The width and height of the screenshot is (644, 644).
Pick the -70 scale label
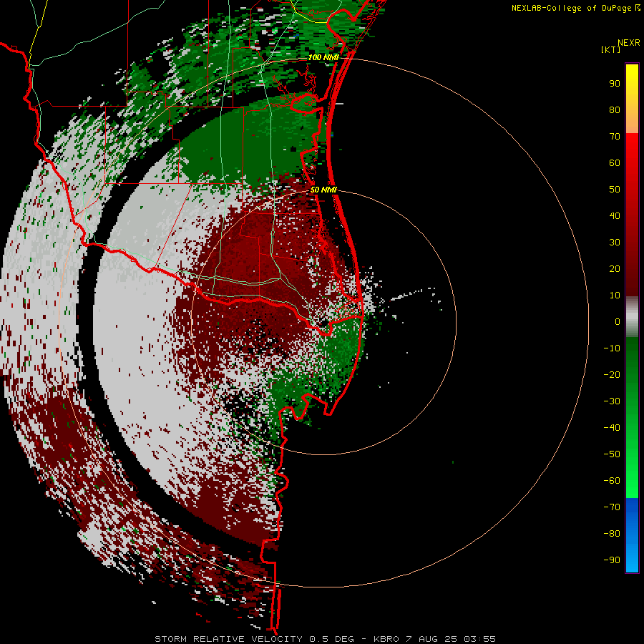(612, 507)
